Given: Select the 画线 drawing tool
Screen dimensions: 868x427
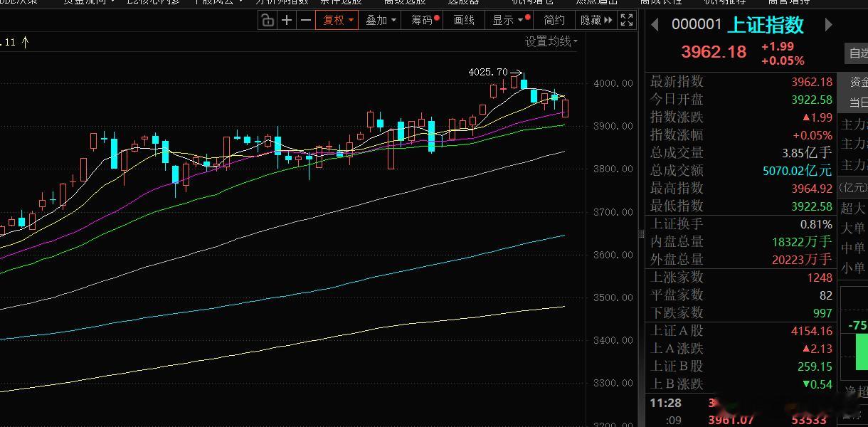Looking at the screenshot, I should 465,20.
